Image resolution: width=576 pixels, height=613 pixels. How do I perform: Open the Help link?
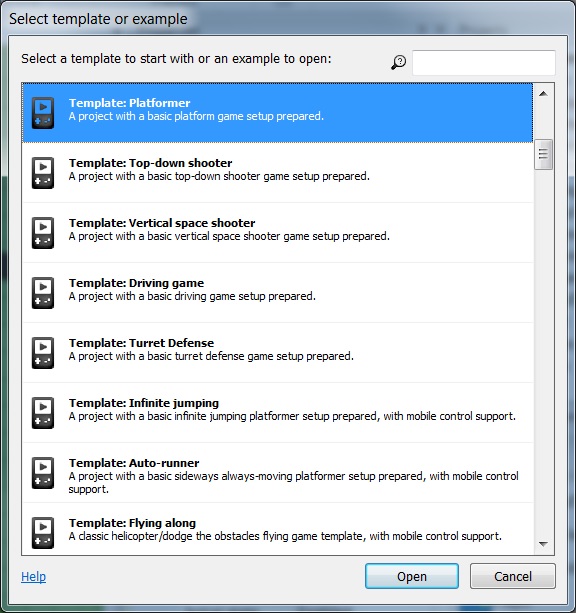coord(33,576)
